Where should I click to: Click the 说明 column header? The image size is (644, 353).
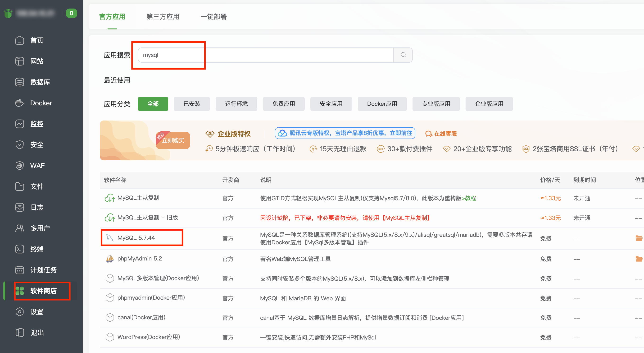click(266, 180)
